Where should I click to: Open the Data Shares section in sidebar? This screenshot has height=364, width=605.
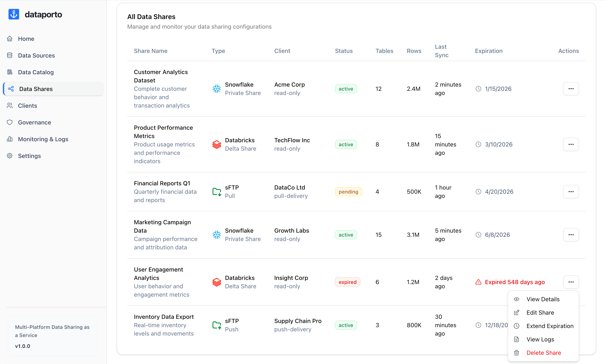coord(36,89)
